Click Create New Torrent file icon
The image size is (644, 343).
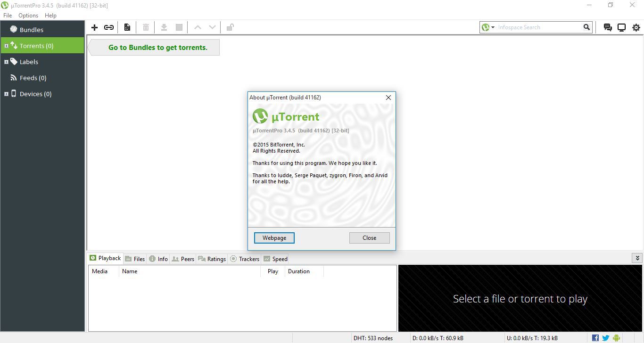pyautogui.click(x=127, y=27)
